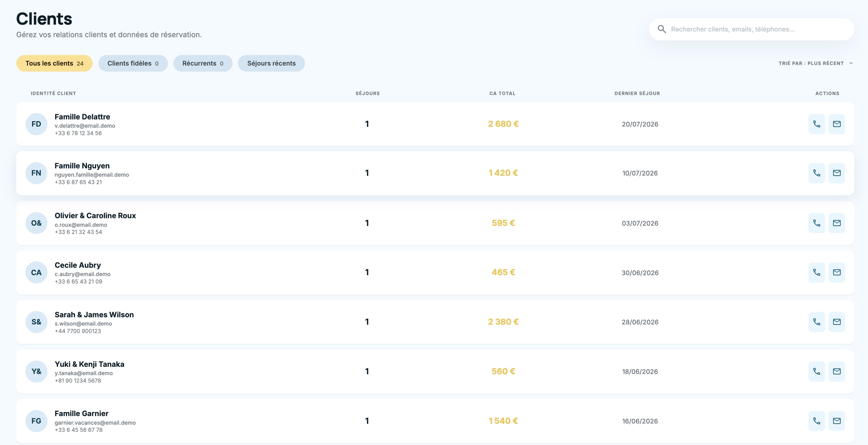Click the mail icon for Famille Nguyen
Image resolution: width=868 pixels, height=445 pixels.
(x=837, y=173)
